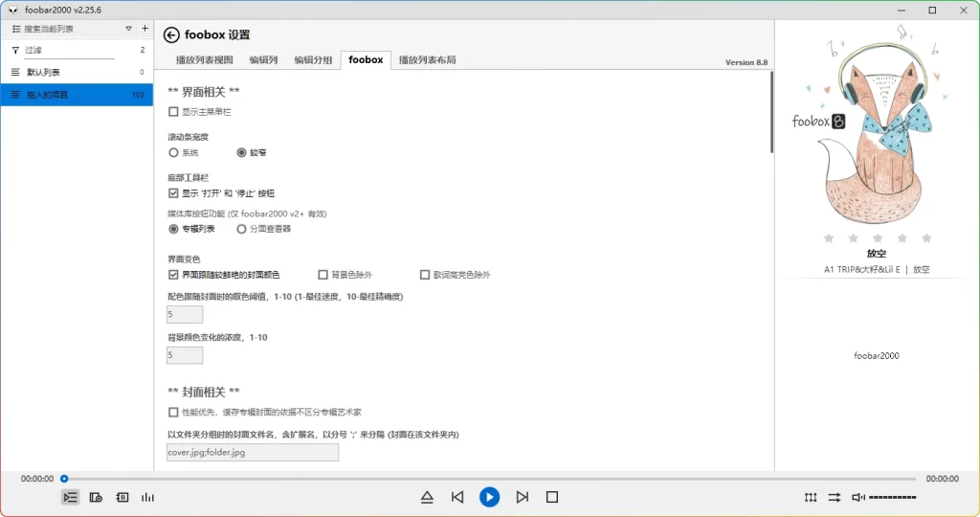Open the playlist search dropdown arrow
This screenshot has height=517, width=980.
click(129, 29)
